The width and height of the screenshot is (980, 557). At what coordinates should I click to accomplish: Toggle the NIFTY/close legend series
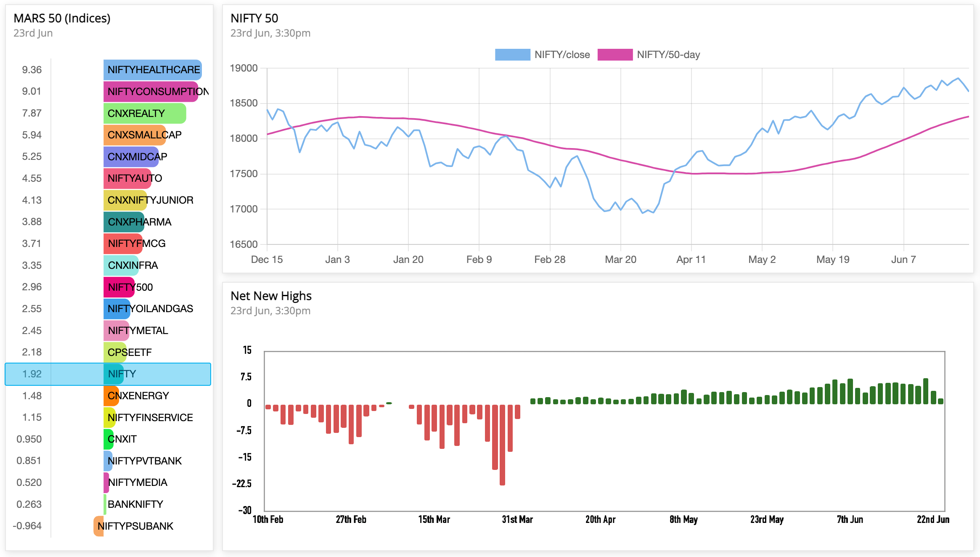pyautogui.click(x=542, y=55)
